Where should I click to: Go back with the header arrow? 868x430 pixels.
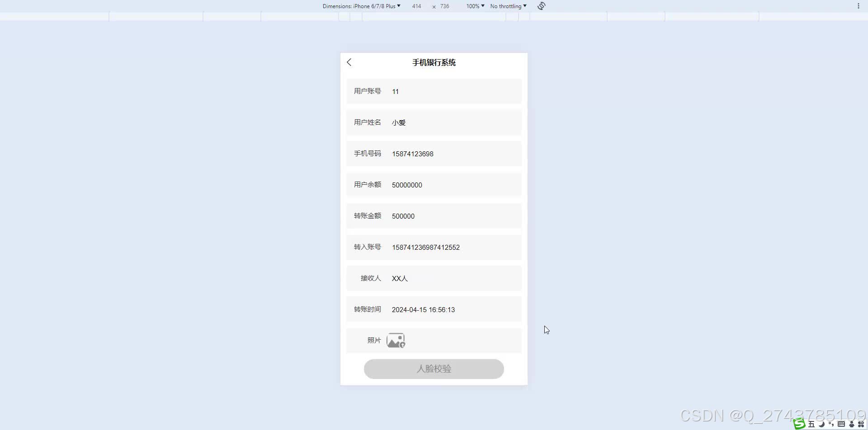(349, 62)
